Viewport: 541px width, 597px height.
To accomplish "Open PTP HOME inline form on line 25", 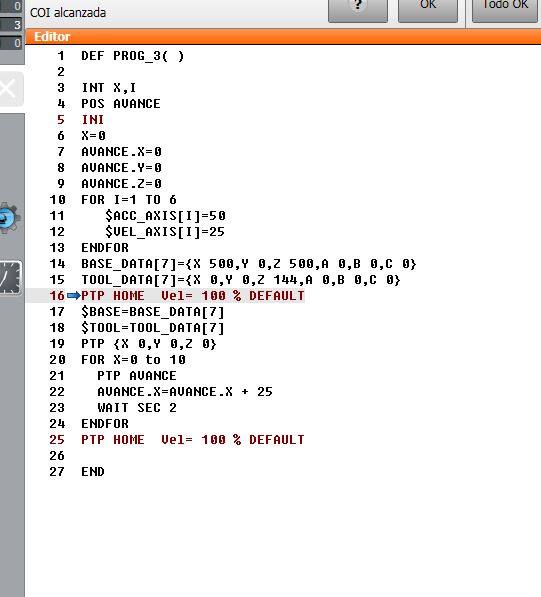I will (x=193, y=440).
